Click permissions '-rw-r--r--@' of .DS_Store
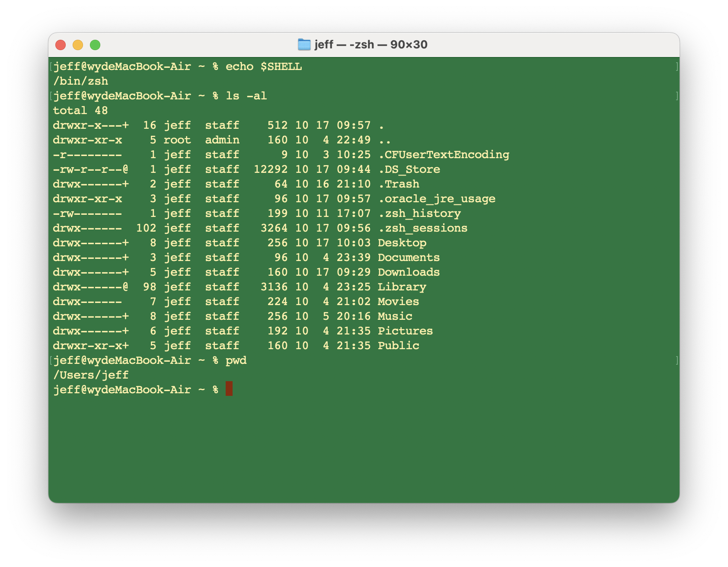728x567 pixels. point(91,169)
